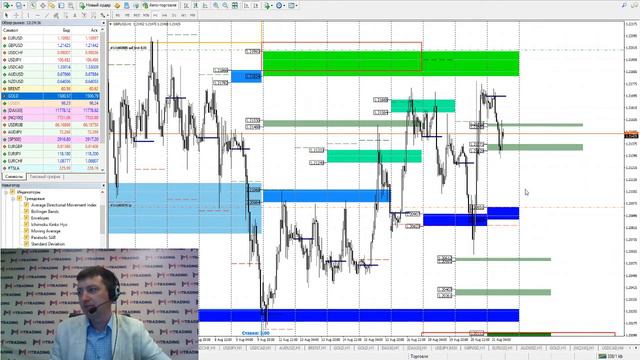Switch chart to candlesticks type
Viewport: 640px width, 360px height.
pyautogui.click(x=196, y=6)
